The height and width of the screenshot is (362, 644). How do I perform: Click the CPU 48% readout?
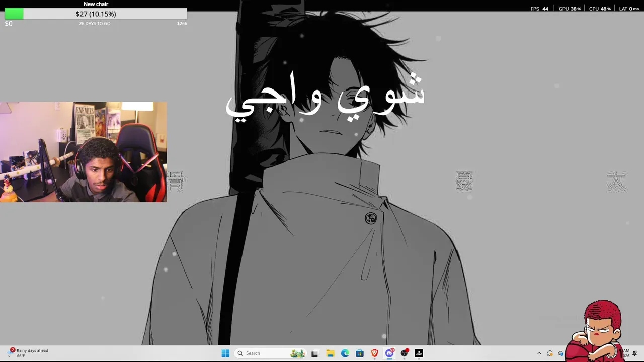600,9
